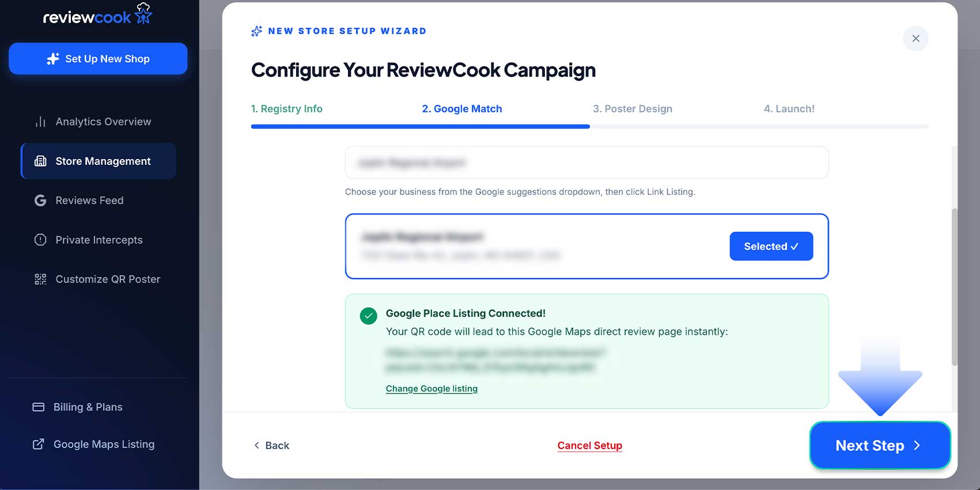Go to the 3. Poster Design step
The width and height of the screenshot is (980, 490).
[633, 108]
